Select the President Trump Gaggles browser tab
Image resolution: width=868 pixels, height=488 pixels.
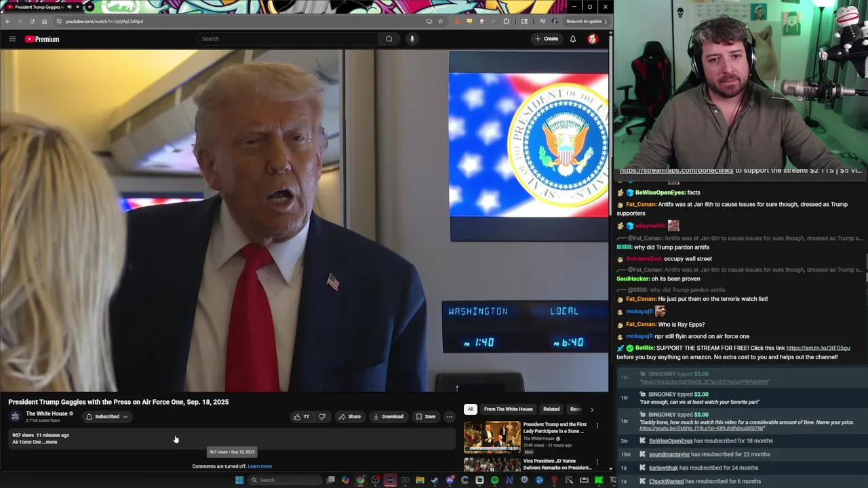[41, 7]
